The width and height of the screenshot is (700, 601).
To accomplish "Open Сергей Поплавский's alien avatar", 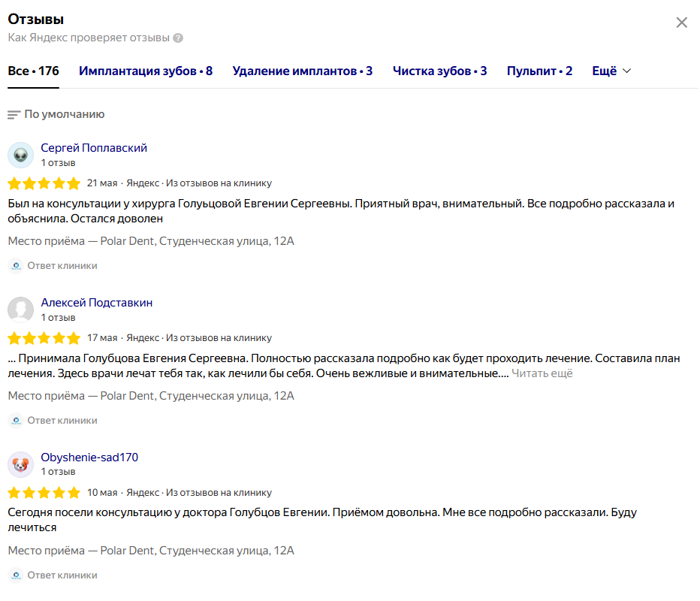I will point(20,155).
